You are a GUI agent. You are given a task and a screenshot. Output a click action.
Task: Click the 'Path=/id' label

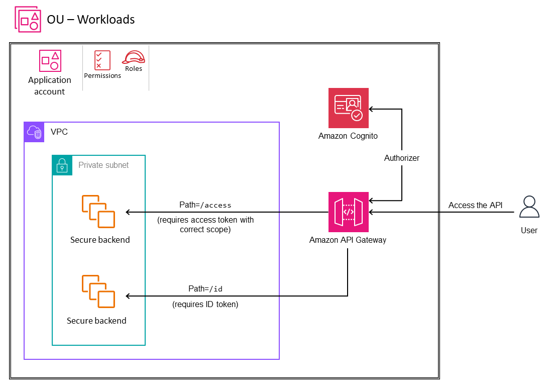click(205, 289)
